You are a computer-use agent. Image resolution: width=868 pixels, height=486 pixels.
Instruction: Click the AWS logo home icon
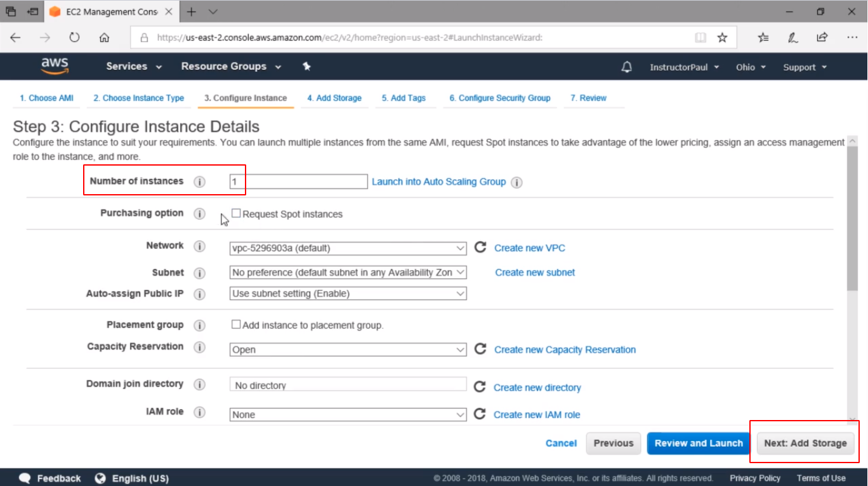[55, 67]
